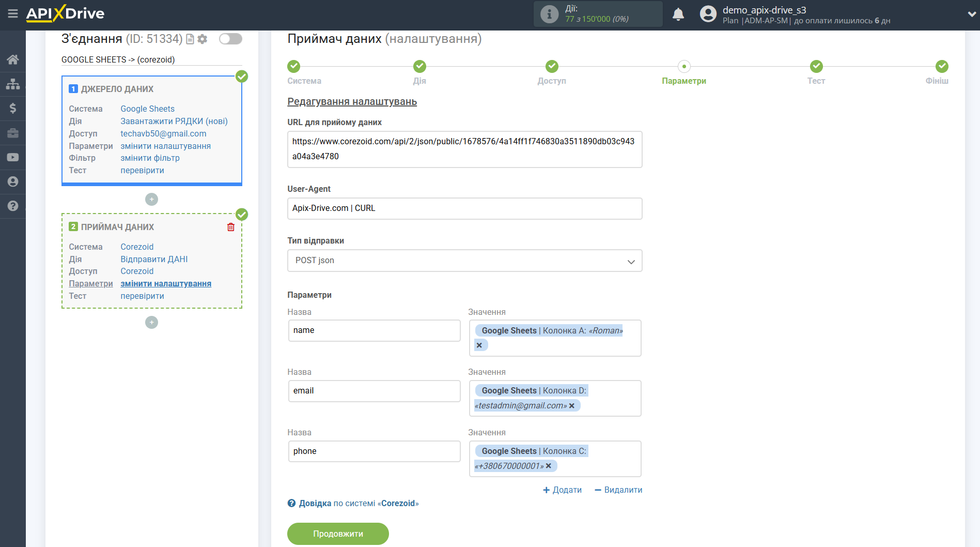Image resolution: width=980 pixels, height=547 pixels.
Task: Remove the Колонка A Roman value tag
Action: (x=479, y=345)
